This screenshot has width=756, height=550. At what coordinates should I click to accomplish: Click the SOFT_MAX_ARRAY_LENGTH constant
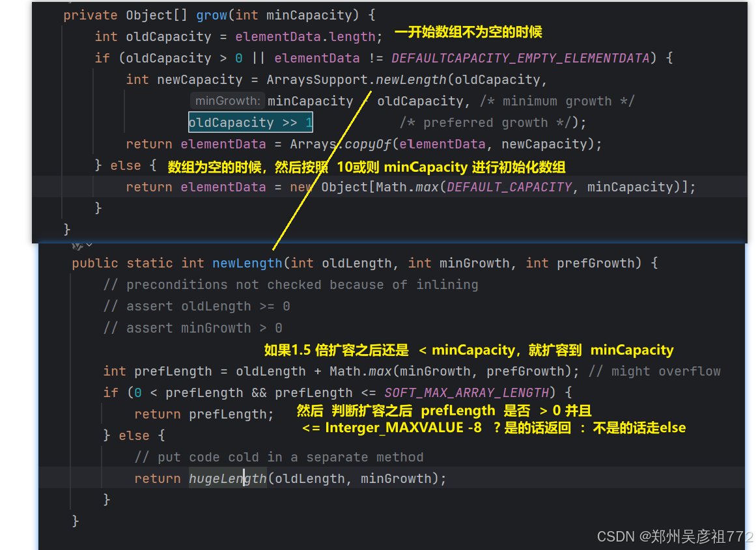[x=466, y=393]
